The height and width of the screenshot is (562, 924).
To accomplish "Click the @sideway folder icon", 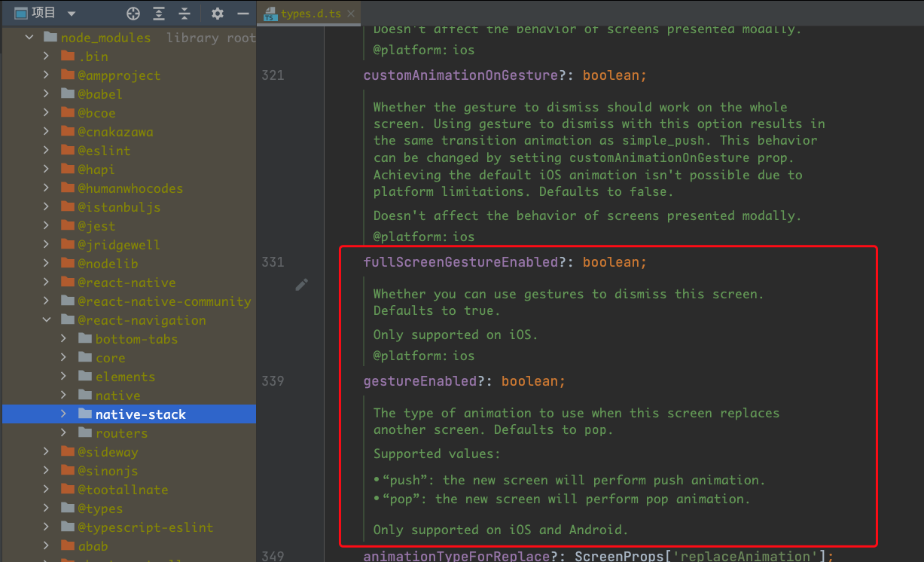I will (68, 452).
